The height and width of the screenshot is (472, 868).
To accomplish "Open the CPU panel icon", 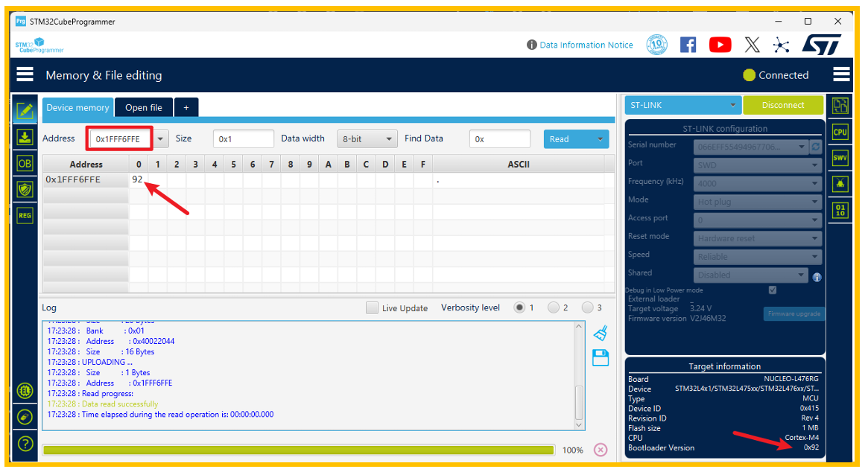I will 840,132.
